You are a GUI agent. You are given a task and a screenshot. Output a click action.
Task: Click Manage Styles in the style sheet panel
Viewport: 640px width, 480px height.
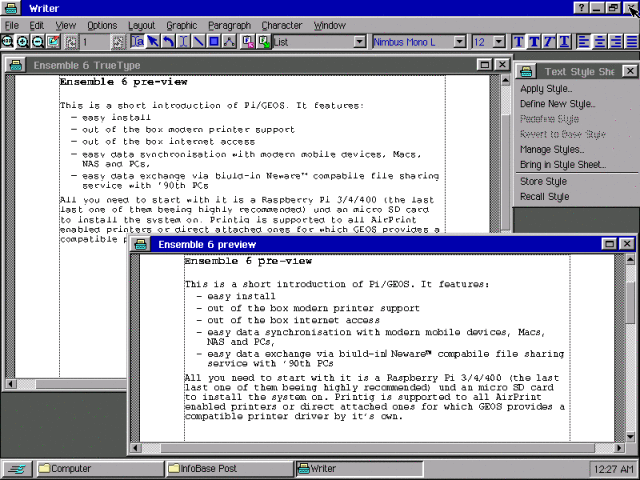pyautogui.click(x=552, y=149)
